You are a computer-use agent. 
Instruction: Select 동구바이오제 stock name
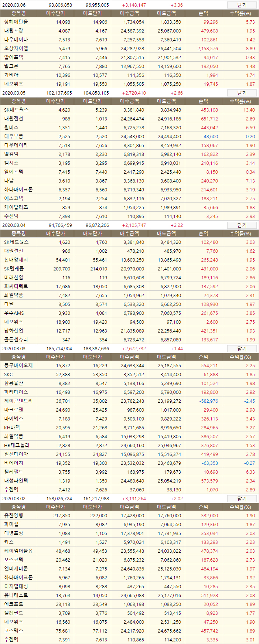tap(18, 365)
